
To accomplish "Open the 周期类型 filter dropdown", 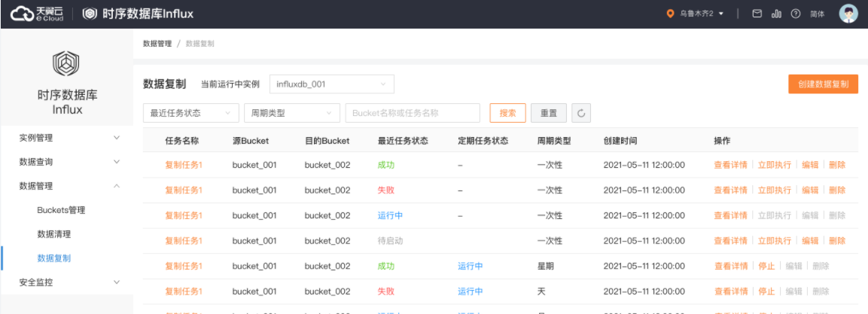I will [x=291, y=113].
